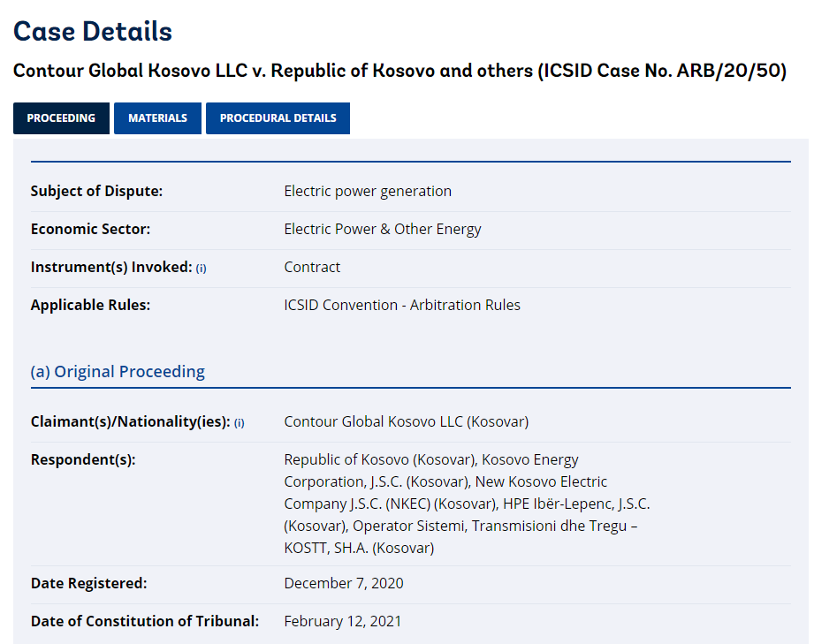Click info icon beside Claimant(s)/Nationality(ies)
Viewport: 814px width, 644px height.
pos(240,423)
